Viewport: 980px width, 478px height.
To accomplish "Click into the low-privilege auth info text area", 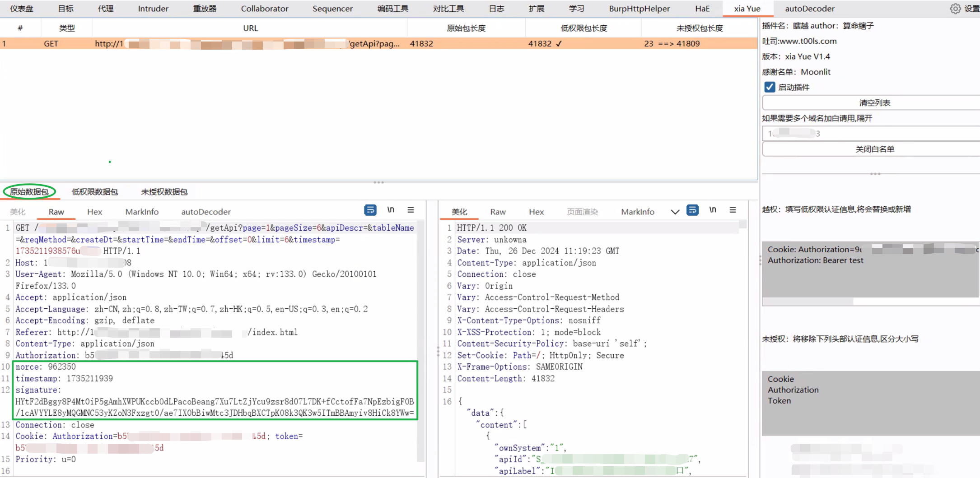I will [871, 269].
